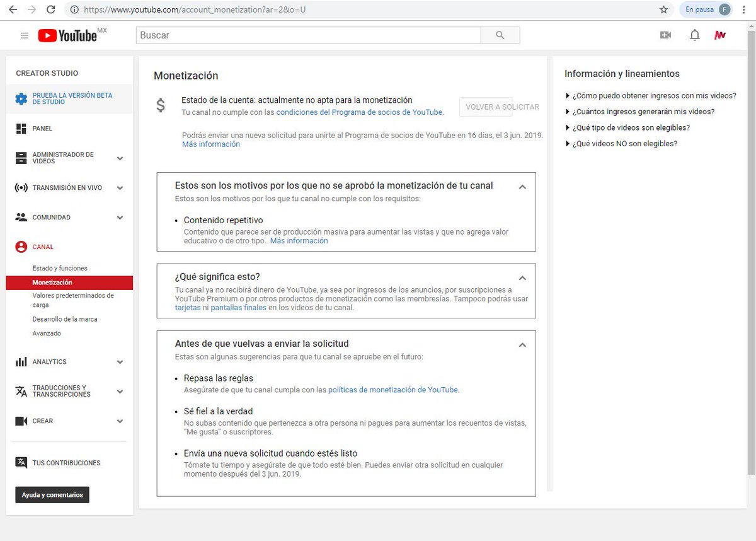Viewport: 756px width, 541px height.
Task: Collapse the '¿Qué significa esto?' panel
Action: click(522, 277)
